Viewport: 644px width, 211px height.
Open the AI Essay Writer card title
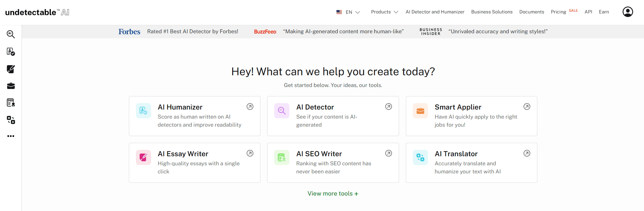pos(183,154)
